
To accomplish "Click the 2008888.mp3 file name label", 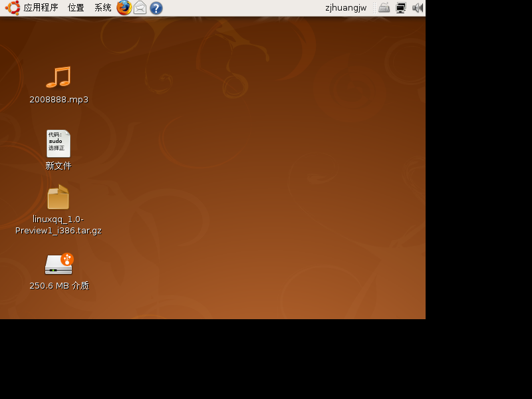I will click(x=59, y=99).
